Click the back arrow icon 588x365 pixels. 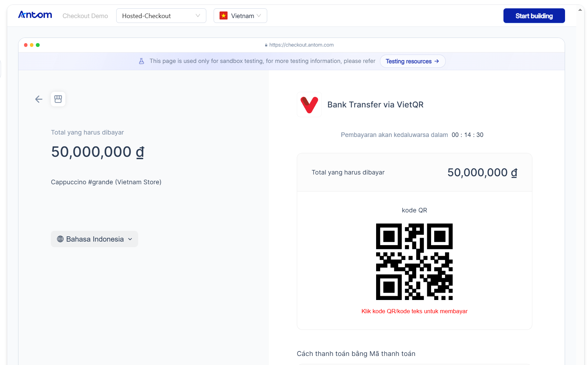(x=39, y=99)
